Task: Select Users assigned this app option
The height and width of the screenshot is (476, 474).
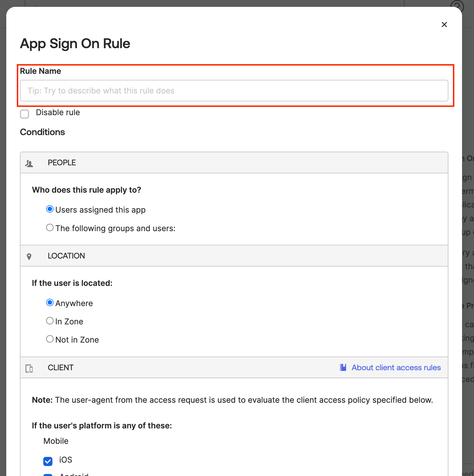Action: tap(50, 209)
